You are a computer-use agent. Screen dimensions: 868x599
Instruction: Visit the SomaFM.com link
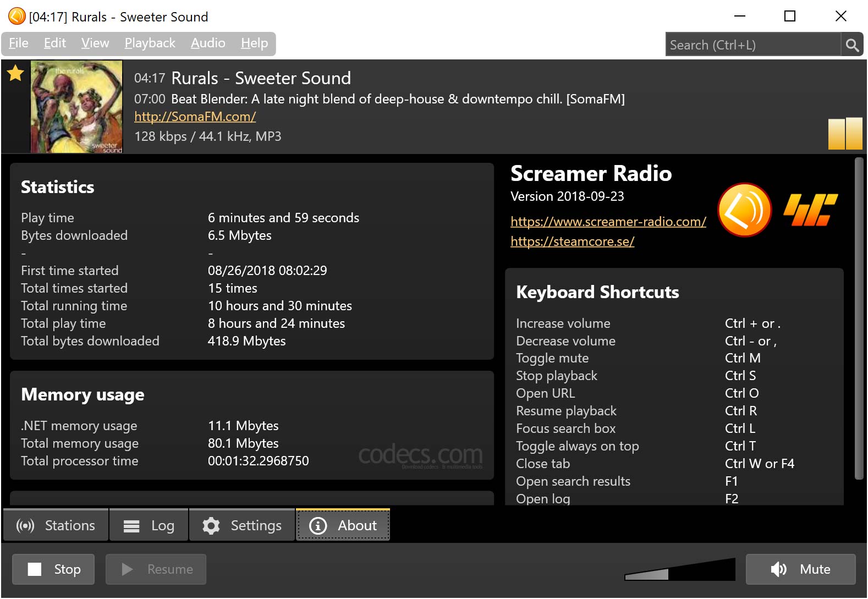point(195,117)
